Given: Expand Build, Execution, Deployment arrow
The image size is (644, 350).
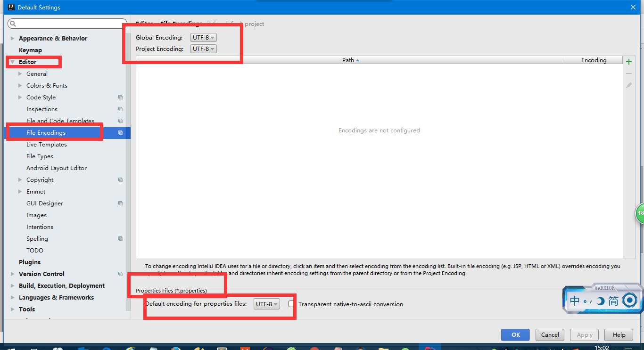Looking at the screenshot, I should point(12,286).
